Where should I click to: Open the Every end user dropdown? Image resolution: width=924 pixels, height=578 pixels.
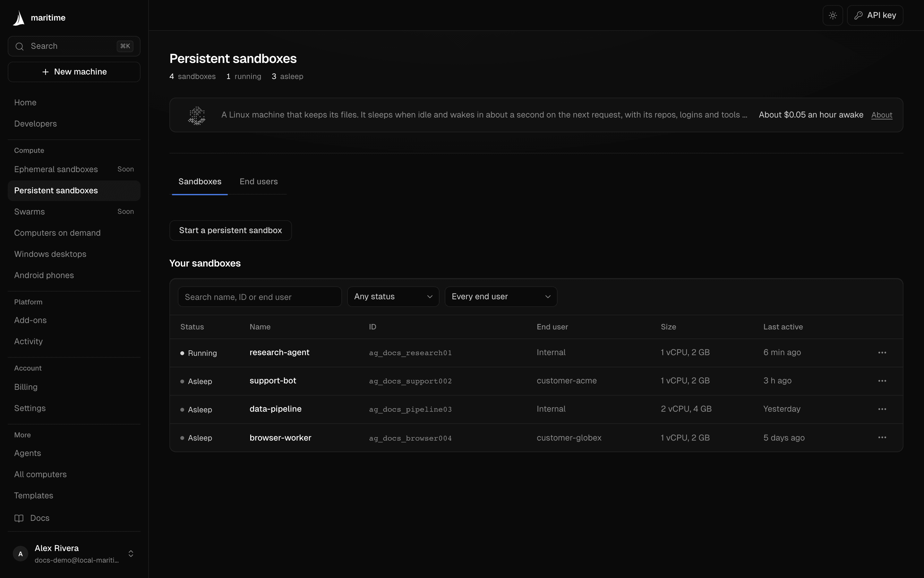[501, 297]
